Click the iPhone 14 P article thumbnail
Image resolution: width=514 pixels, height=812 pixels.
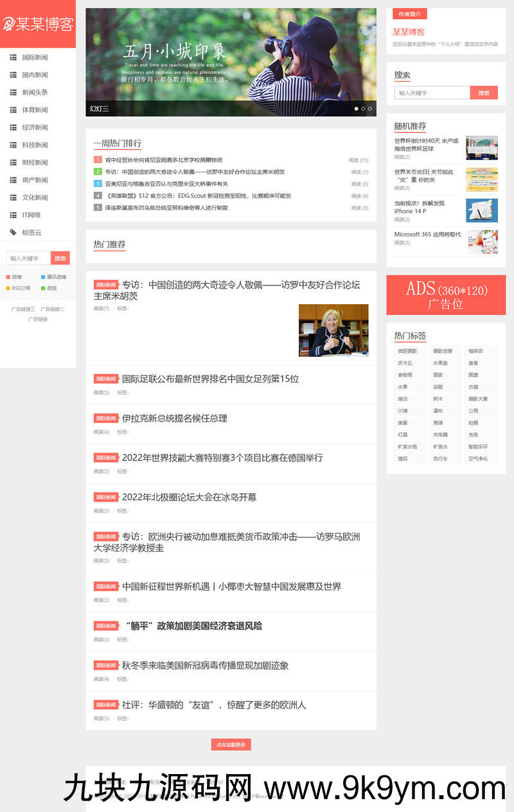coord(481,210)
